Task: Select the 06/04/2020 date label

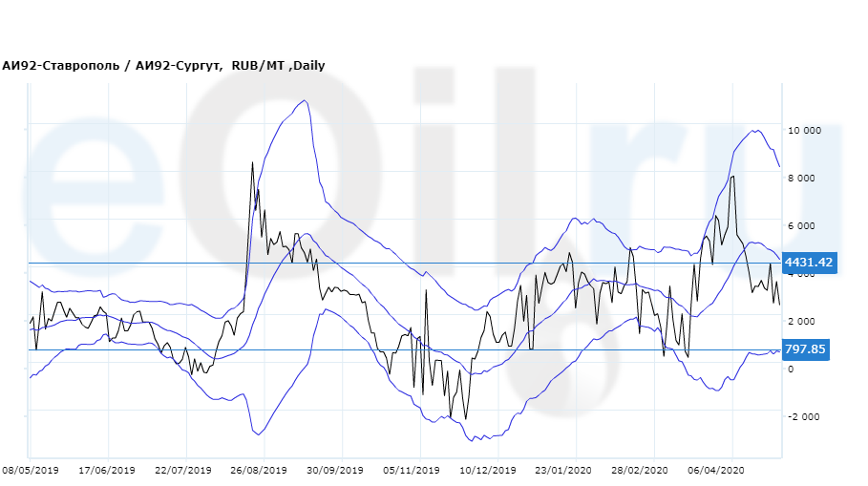Action: 715,471
